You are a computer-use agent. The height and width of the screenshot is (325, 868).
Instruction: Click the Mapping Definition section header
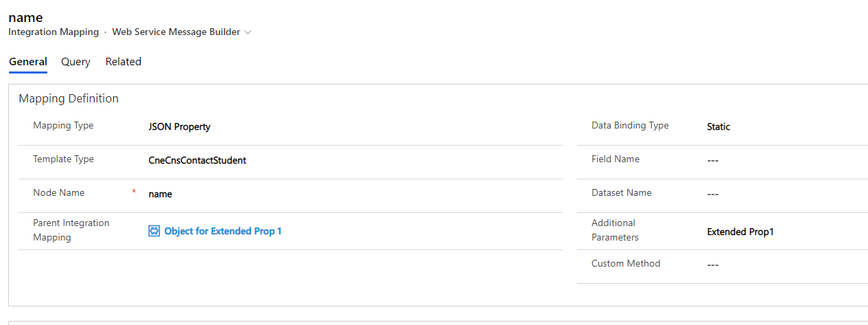(x=69, y=99)
